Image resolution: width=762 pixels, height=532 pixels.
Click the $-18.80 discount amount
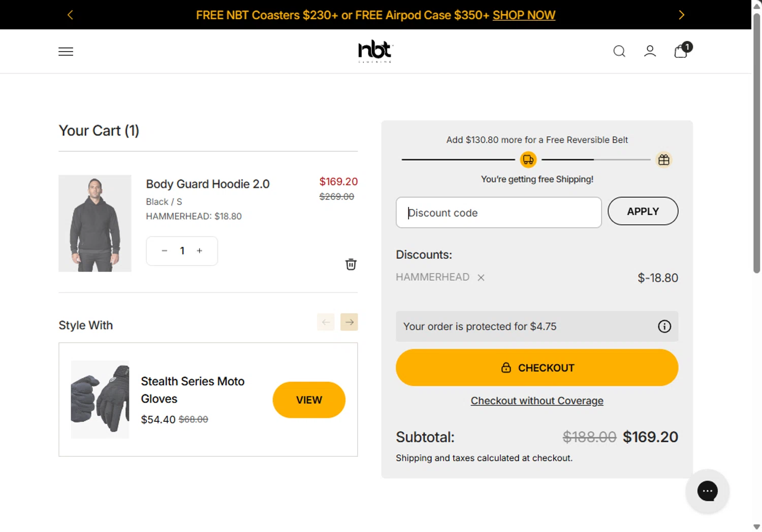coord(658,278)
